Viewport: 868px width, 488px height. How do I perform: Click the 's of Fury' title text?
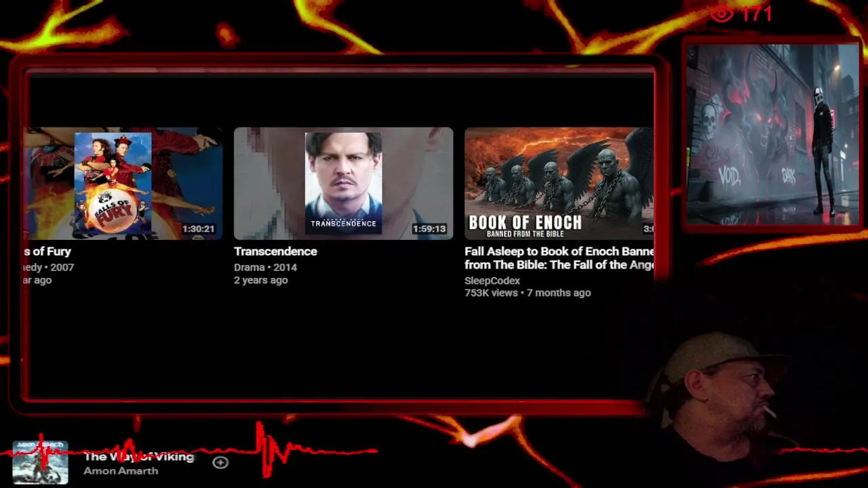(x=47, y=251)
